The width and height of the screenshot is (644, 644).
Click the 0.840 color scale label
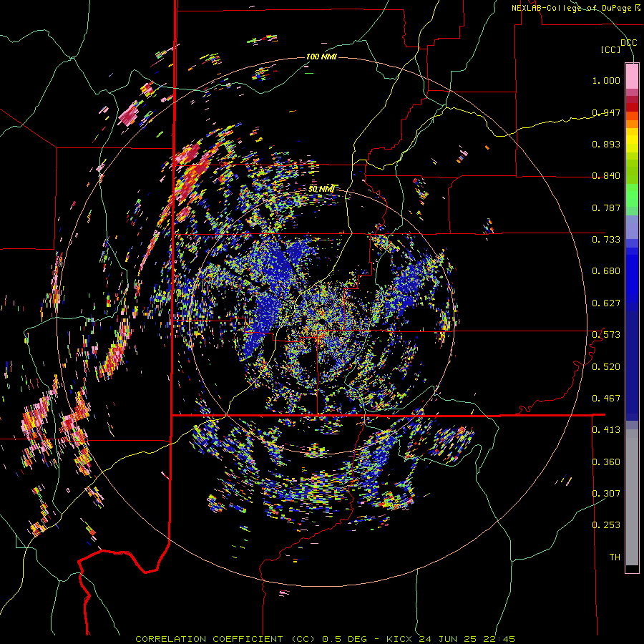click(x=606, y=176)
